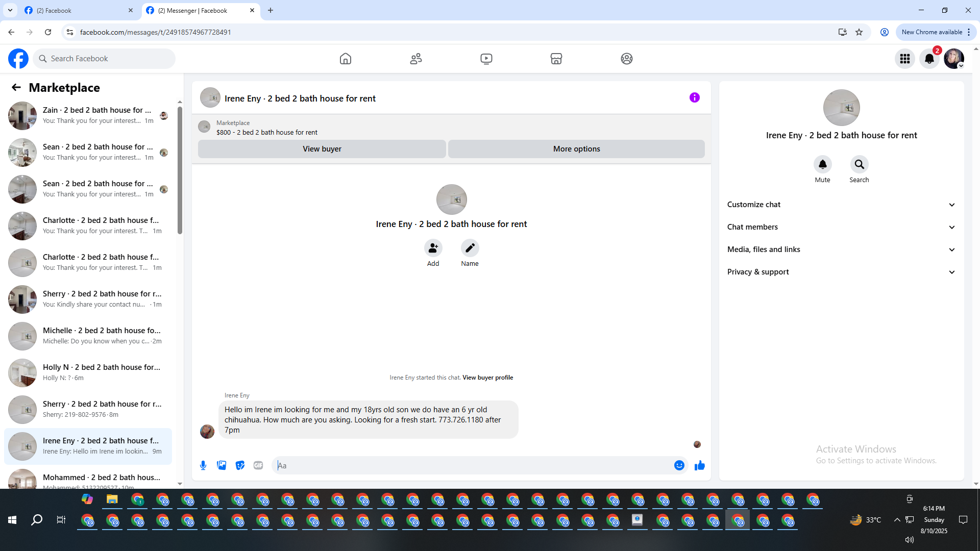This screenshot has height=551, width=980.
Task: Click the View buyer button
Action: tap(322, 149)
